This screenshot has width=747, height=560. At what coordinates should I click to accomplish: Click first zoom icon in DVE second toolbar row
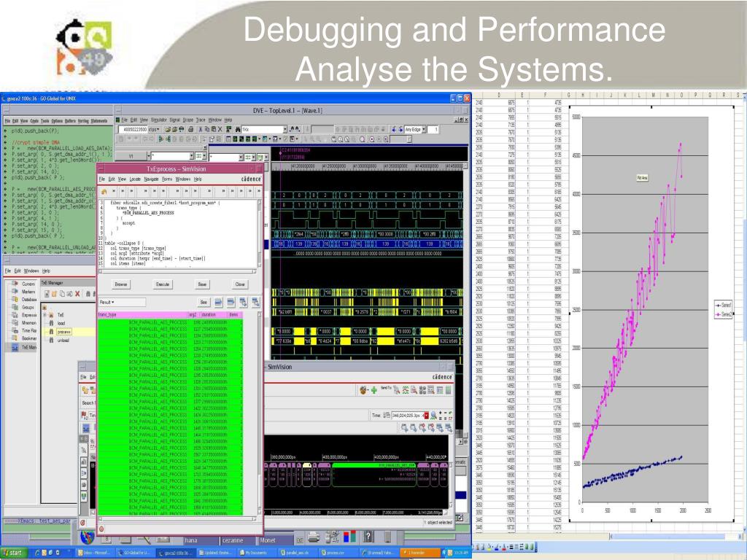[334, 139]
